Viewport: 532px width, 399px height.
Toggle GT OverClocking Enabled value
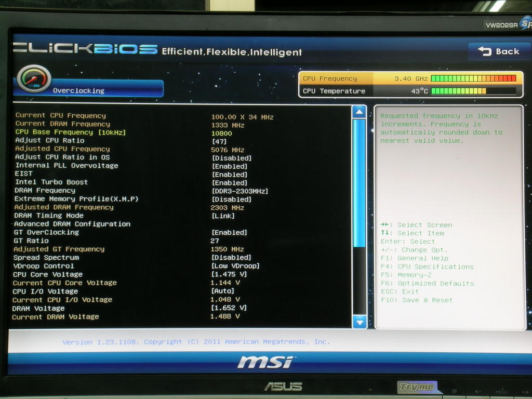229,232
